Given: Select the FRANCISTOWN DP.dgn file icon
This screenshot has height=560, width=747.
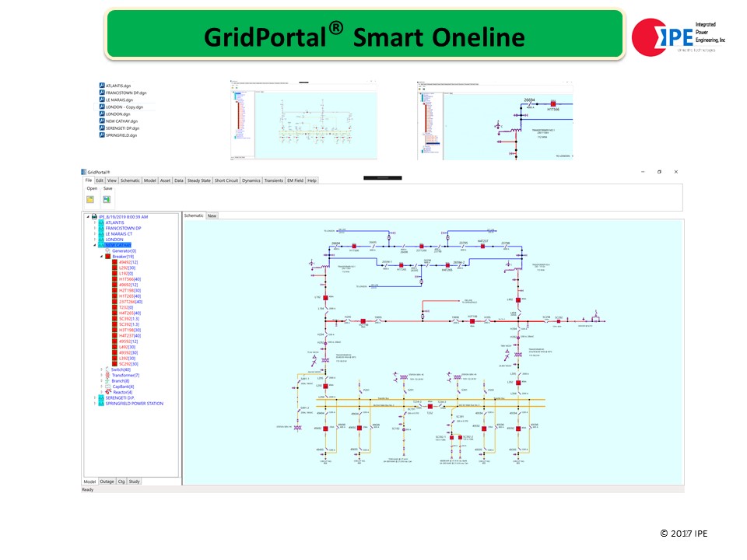Looking at the screenshot, I should [x=102, y=93].
